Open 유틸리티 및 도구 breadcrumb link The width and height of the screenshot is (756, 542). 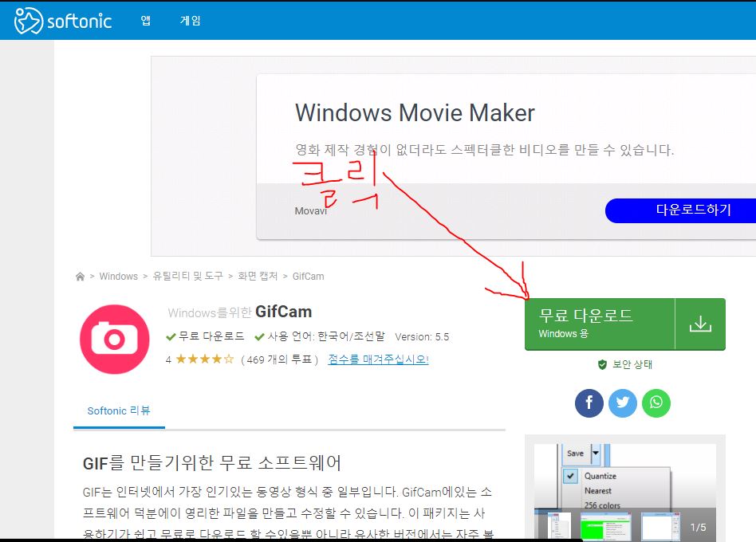(x=188, y=276)
